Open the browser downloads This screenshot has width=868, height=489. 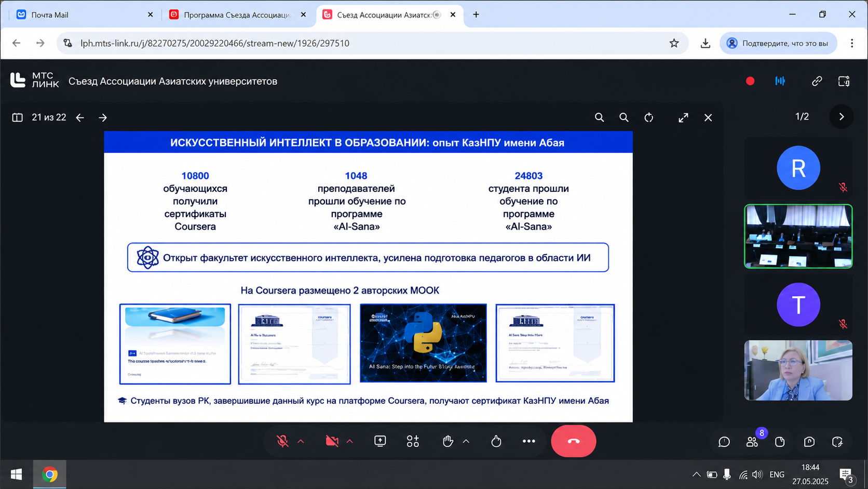click(x=705, y=43)
